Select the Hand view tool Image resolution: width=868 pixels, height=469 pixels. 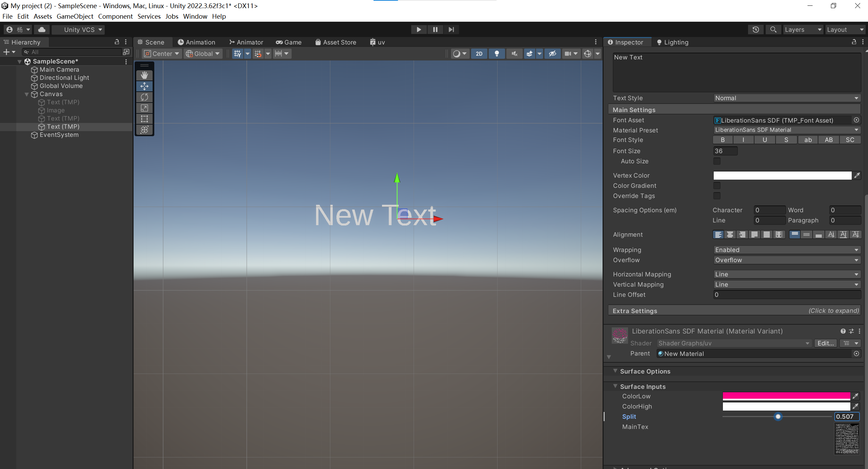coord(144,75)
